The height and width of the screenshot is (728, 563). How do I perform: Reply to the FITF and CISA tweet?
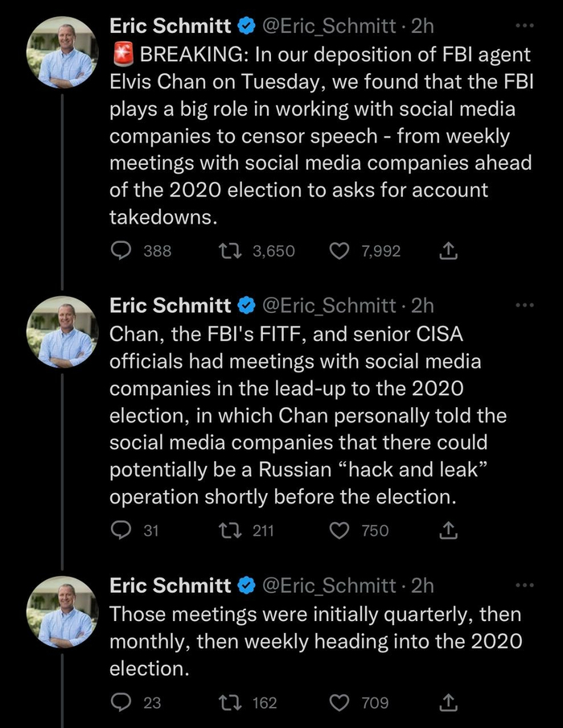[x=121, y=530]
